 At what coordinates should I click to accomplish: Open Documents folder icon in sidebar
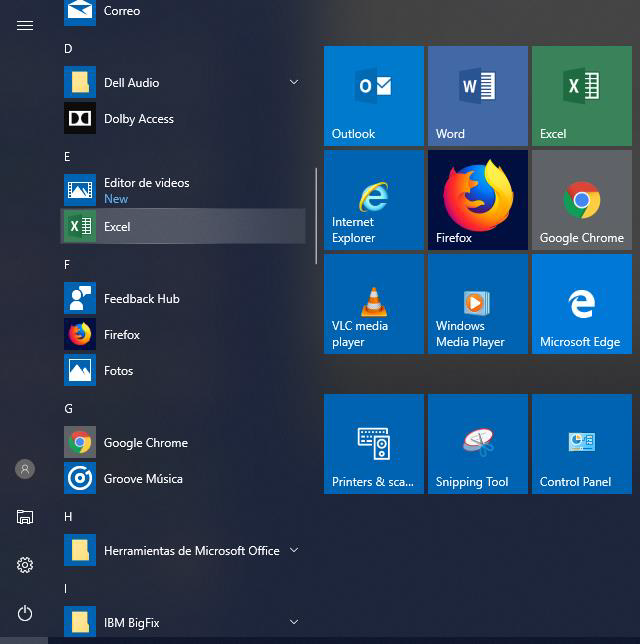coord(25,517)
